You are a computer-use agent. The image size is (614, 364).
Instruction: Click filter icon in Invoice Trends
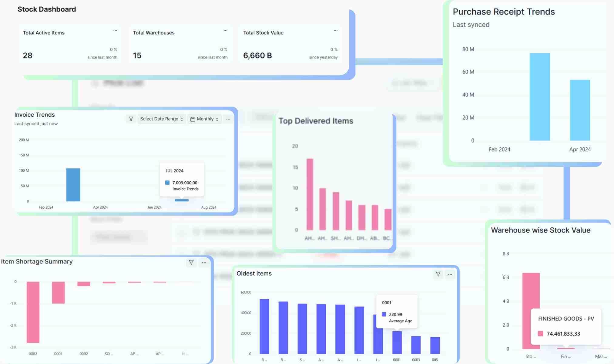(131, 119)
